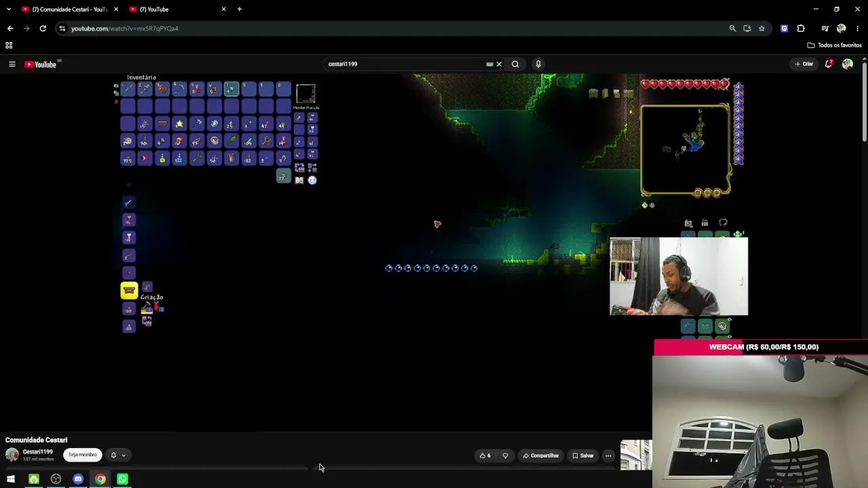Open the virtual keyboard in search box

pyautogui.click(x=490, y=64)
